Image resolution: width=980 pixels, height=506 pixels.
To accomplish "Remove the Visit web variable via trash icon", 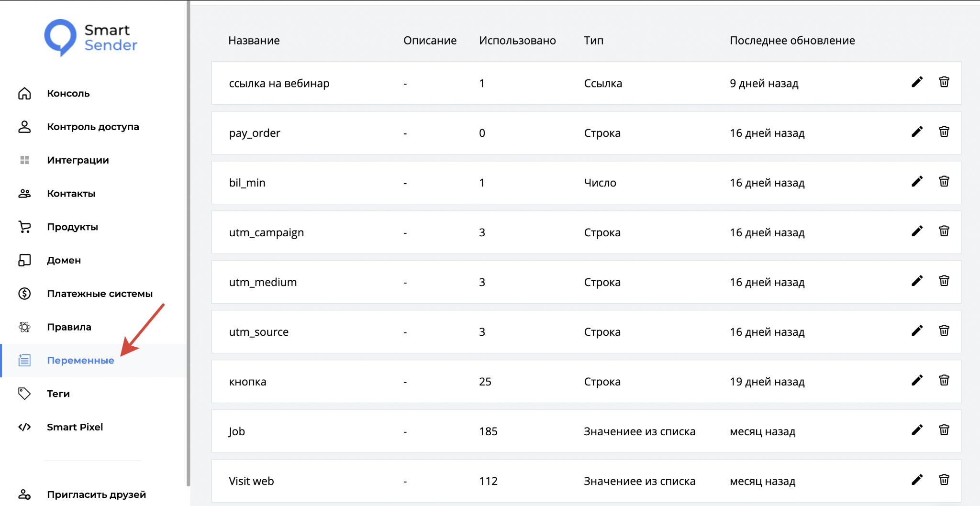I will [944, 480].
